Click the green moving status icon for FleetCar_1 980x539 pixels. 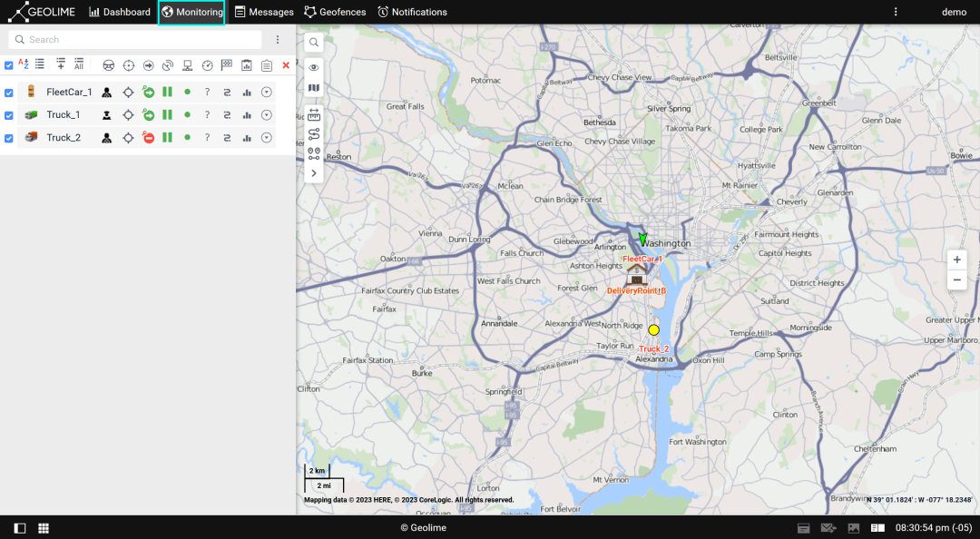(148, 92)
